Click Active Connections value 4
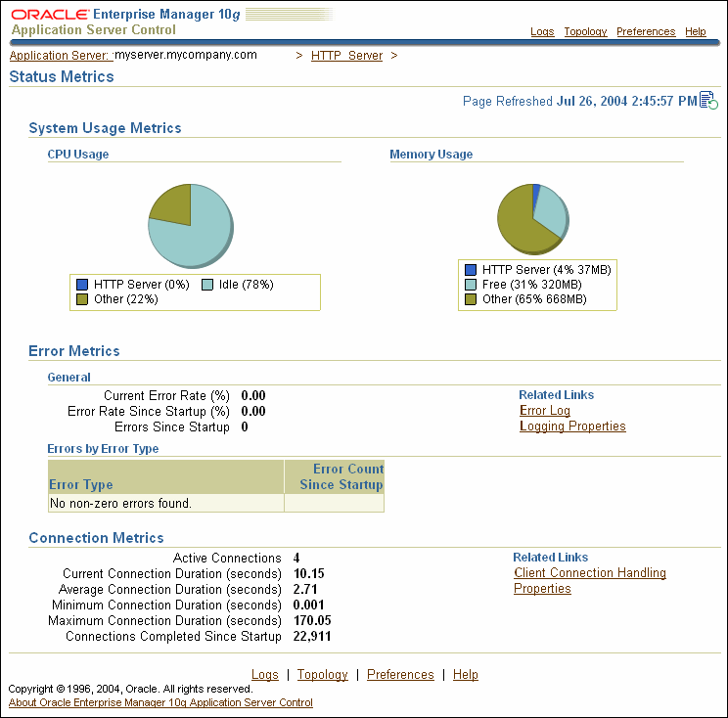 pos(296,558)
